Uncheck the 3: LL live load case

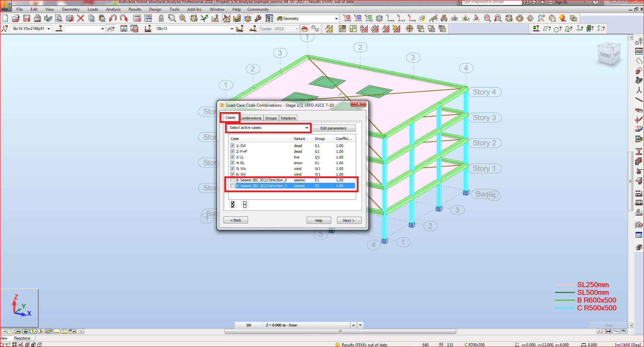tap(233, 157)
